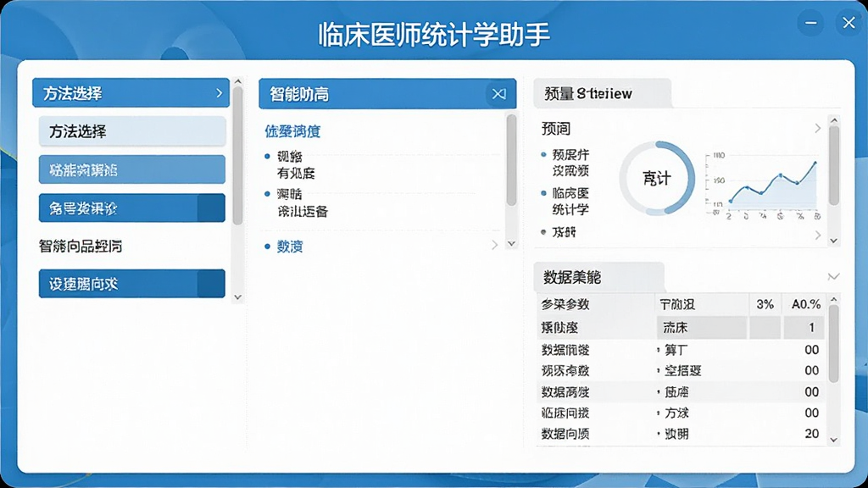Select the 流床 cell in the table
Screen dimensions: 868x488
click(x=701, y=328)
